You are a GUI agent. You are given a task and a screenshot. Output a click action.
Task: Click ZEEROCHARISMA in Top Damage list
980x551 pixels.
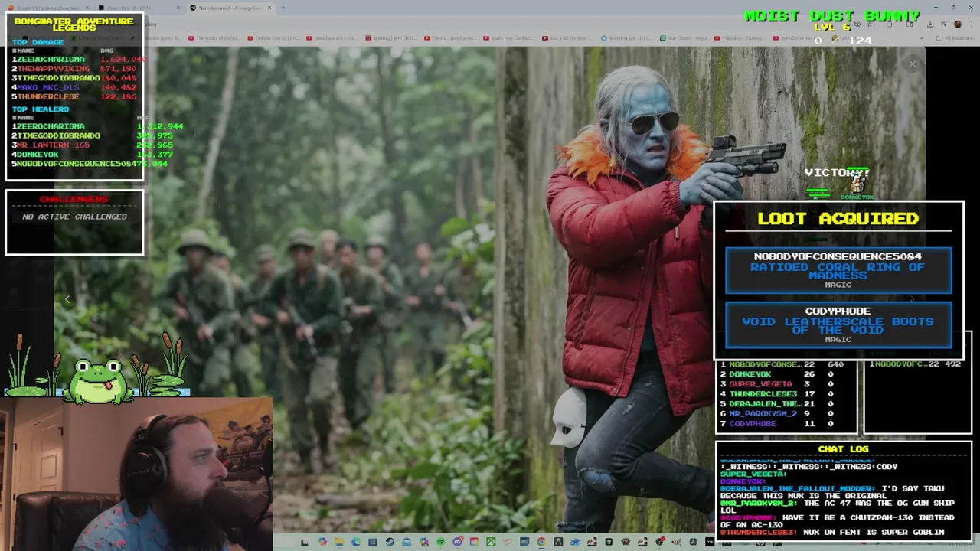[x=52, y=59]
